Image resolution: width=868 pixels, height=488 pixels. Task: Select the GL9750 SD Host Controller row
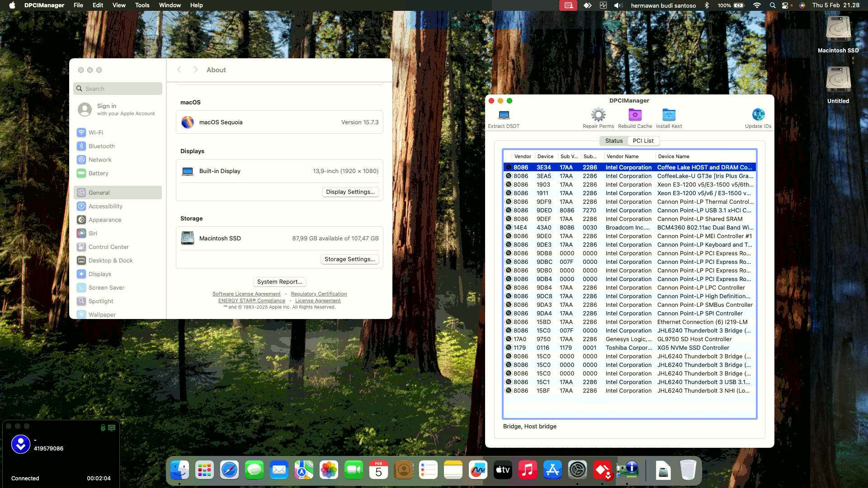coord(629,339)
